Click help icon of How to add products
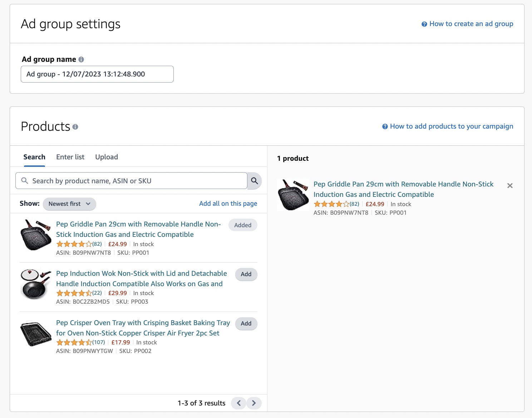Screen dimensions: 532x418 (x=385, y=126)
